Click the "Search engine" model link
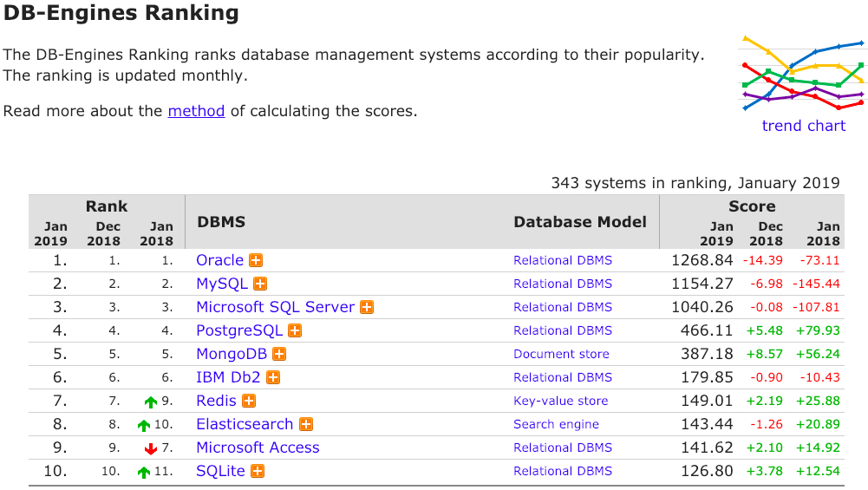 pyautogui.click(x=556, y=424)
